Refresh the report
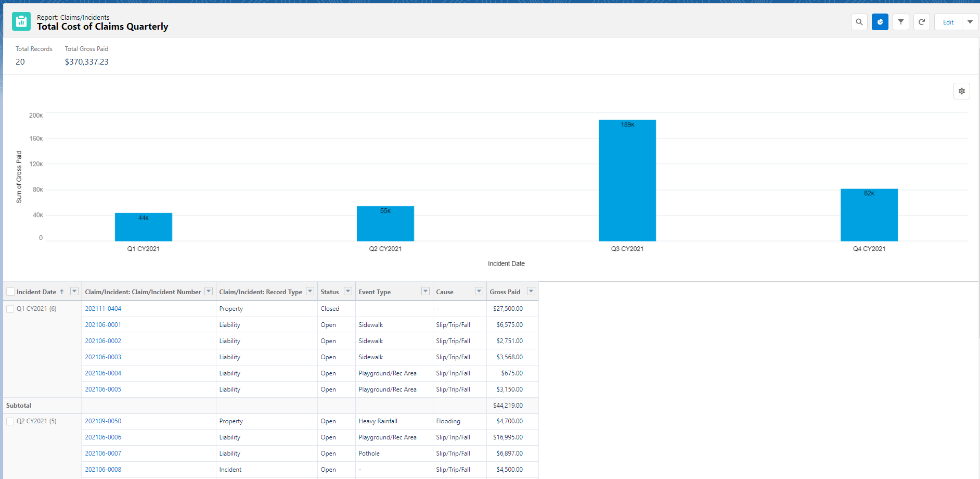The width and height of the screenshot is (980, 479). 922,22
